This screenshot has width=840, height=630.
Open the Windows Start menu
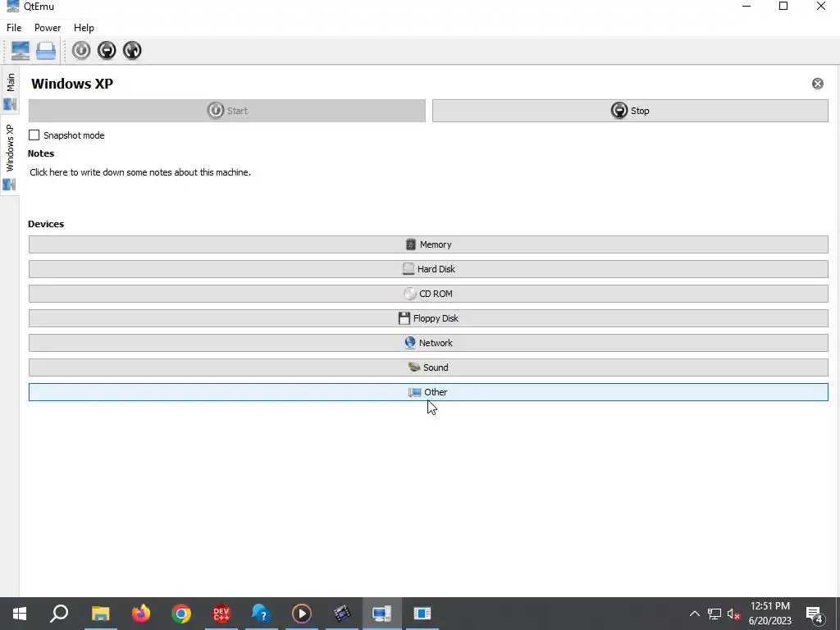point(20,614)
